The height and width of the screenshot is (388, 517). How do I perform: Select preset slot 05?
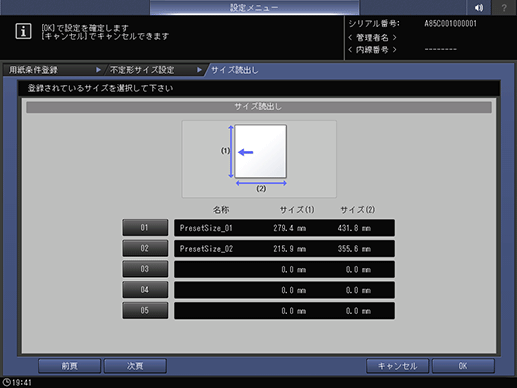pos(145,310)
